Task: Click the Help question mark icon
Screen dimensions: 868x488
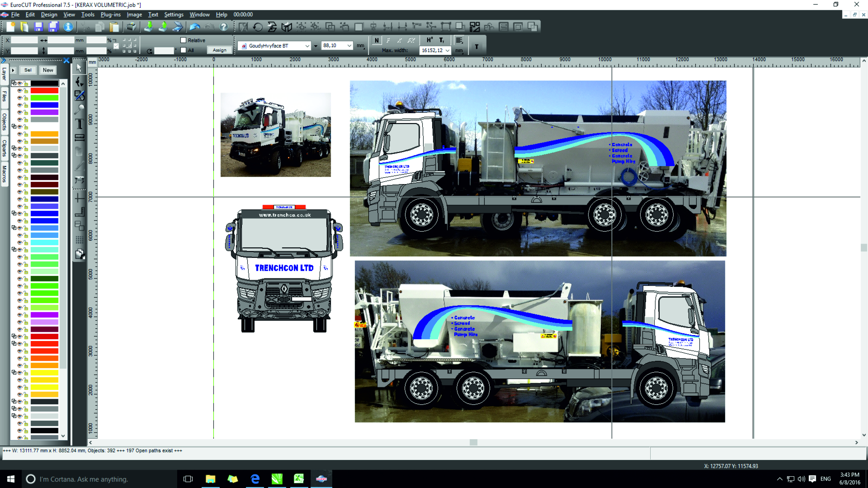Action: click(x=223, y=26)
